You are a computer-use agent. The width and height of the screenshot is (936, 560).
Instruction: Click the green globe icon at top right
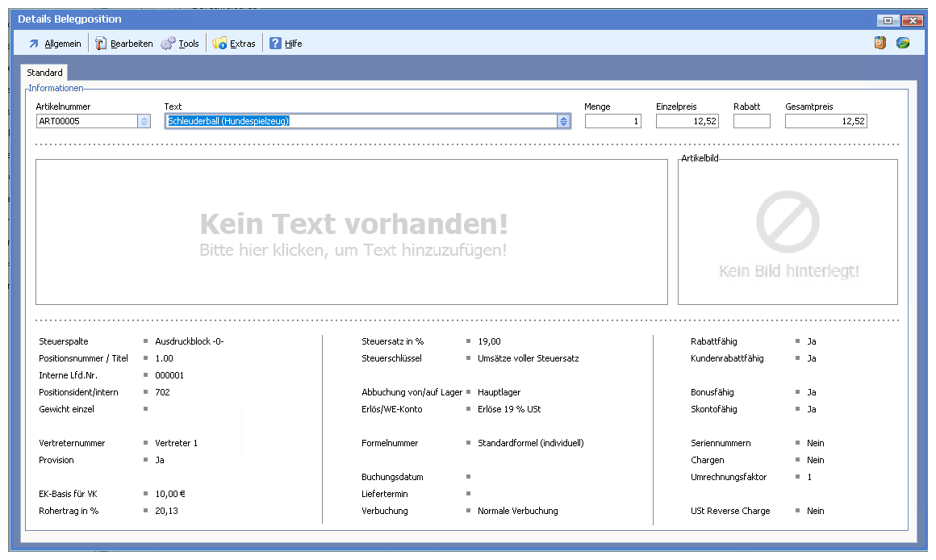point(903,43)
